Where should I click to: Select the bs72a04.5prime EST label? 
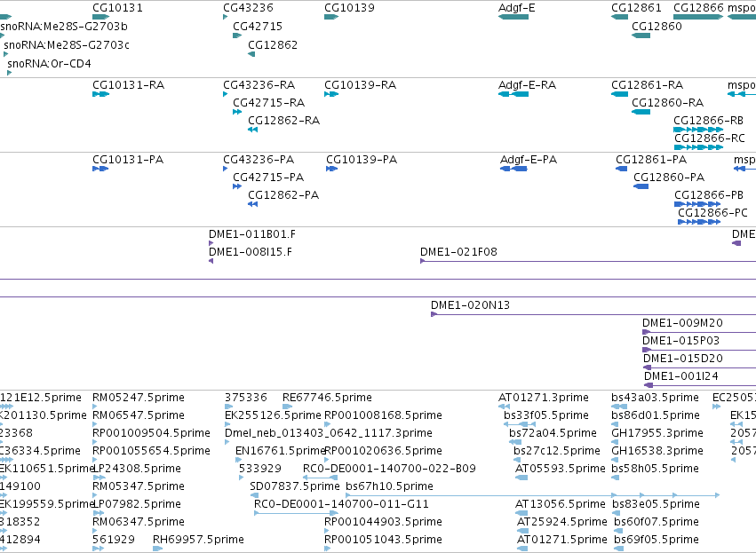[x=553, y=433]
